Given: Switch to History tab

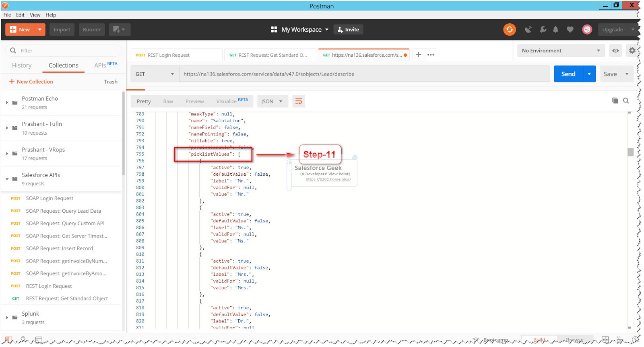Looking at the screenshot, I should click(x=22, y=65).
